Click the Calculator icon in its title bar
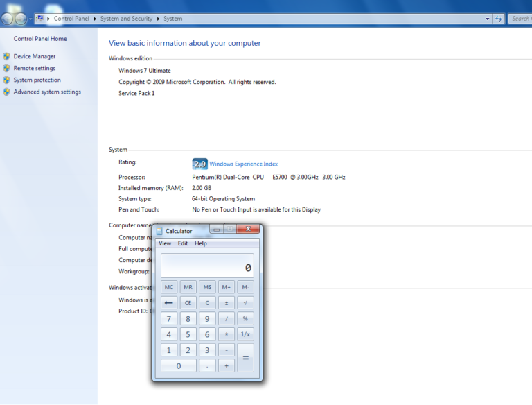 coord(159,231)
